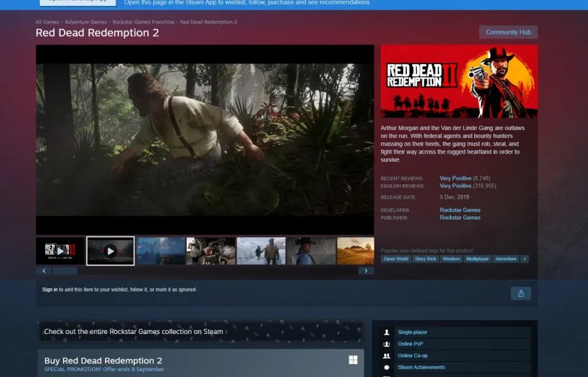Select the gunfight screenshot thumbnail
This screenshot has width=588, height=377.
tap(211, 251)
